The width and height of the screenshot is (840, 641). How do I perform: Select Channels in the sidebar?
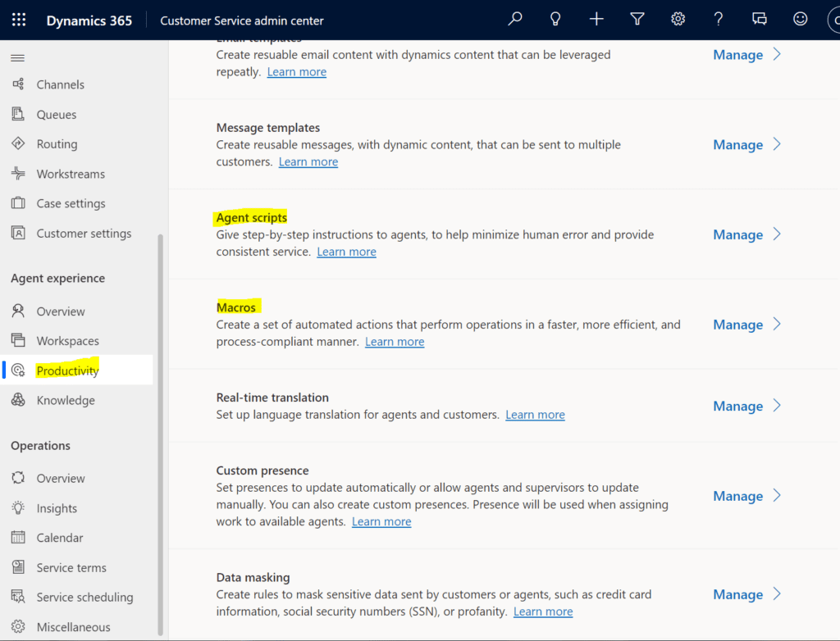pos(59,84)
